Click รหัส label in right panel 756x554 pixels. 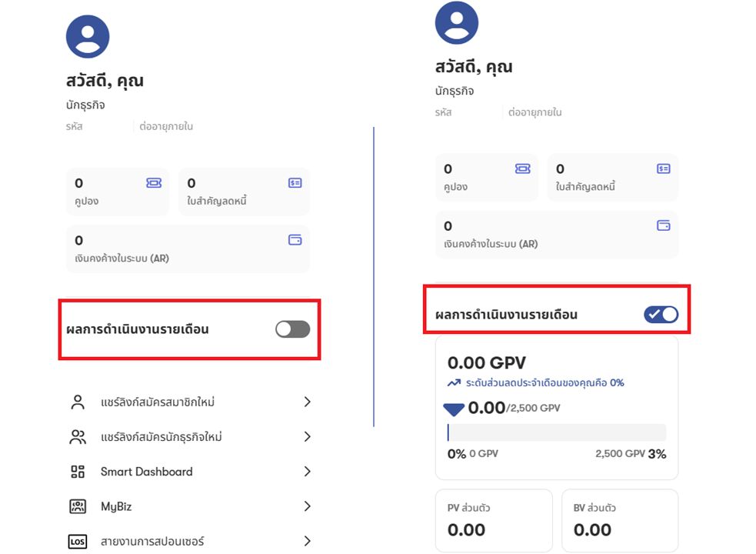click(x=443, y=112)
